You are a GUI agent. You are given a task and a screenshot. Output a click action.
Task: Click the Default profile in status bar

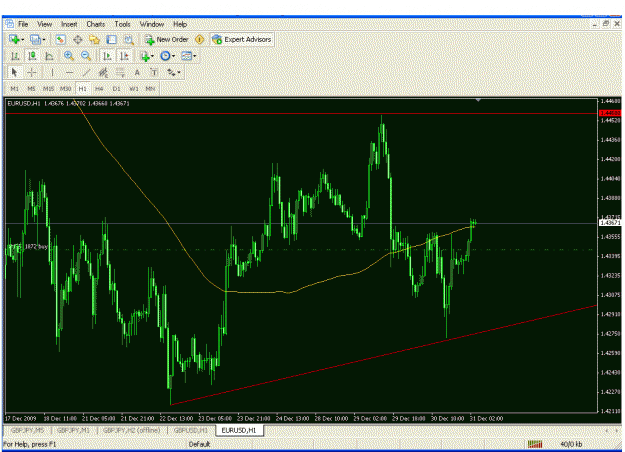coord(199,444)
